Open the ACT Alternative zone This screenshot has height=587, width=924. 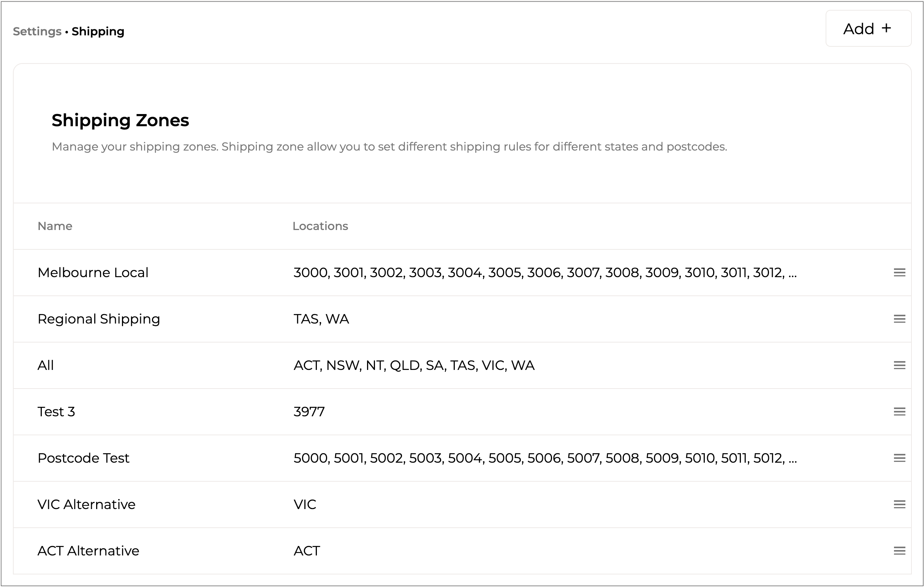[x=88, y=551]
